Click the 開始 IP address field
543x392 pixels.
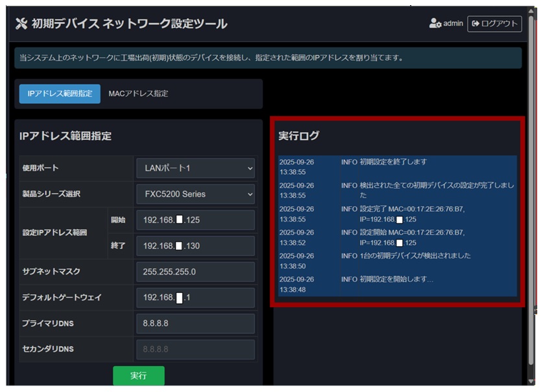pyautogui.click(x=196, y=220)
